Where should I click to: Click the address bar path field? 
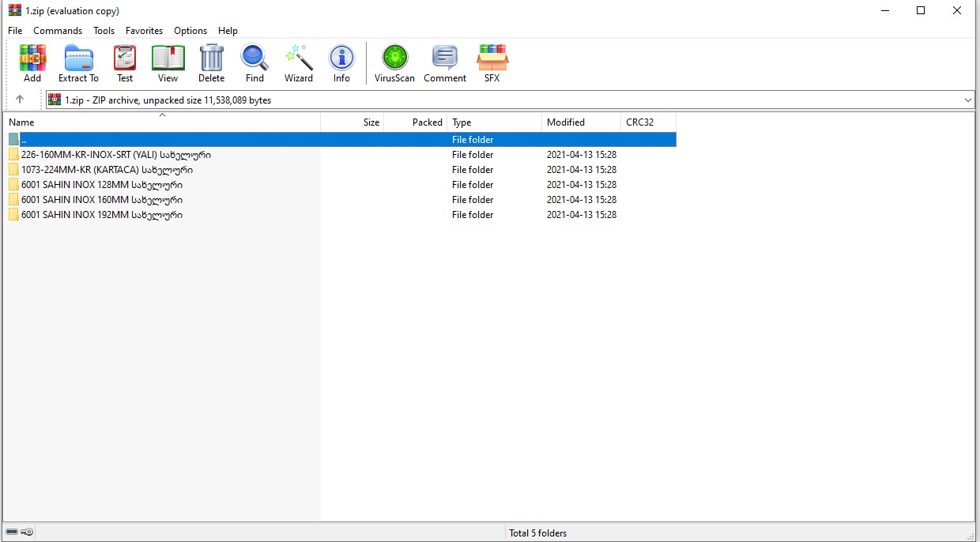pos(510,100)
